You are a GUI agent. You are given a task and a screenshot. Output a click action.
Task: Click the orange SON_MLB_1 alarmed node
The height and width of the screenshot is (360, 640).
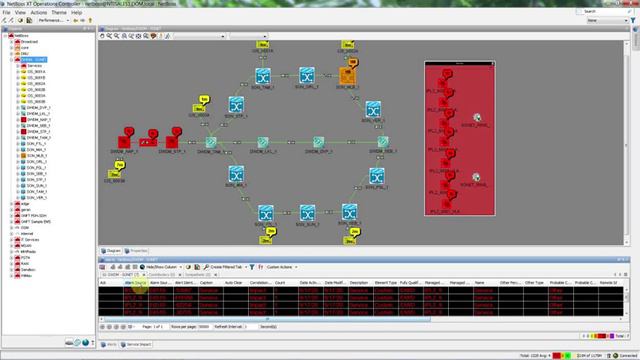pyautogui.click(x=347, y=76)
